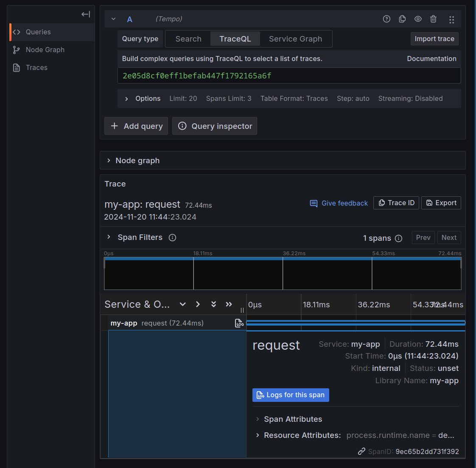
Task: Switch to the Search query tab
Action: [x=188, y=39]
